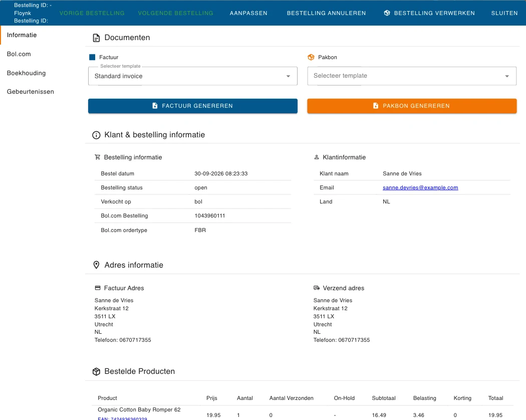Click the customer name in the Klant naam row
The image size is (526, 420).
coord(402,173)
